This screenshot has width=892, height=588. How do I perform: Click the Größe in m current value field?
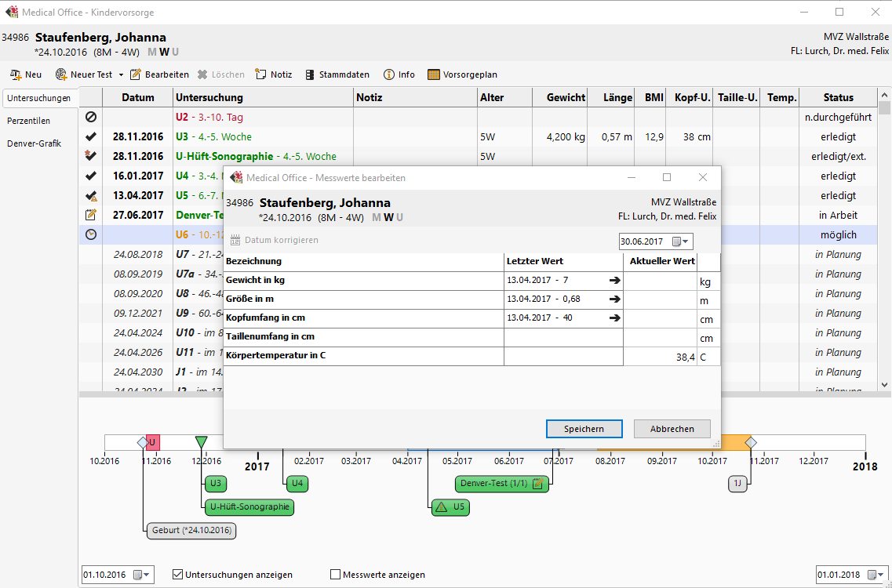(660, 299)
